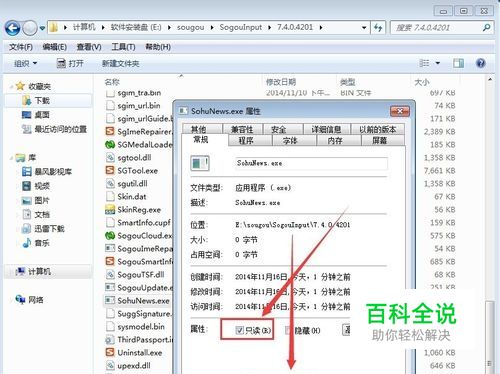
Task: Click SgImeRepairer file icon
Action: coord(110,131)
